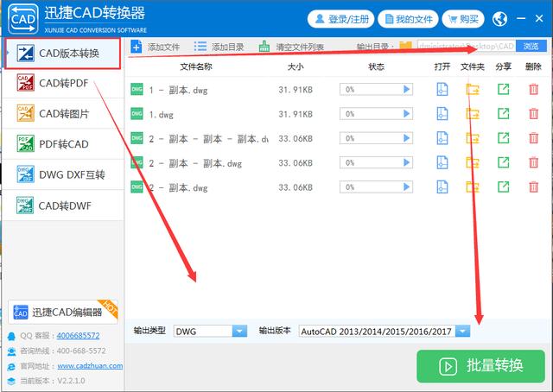This screenshot has width=553, height=392.
Task: Click the 咨询热线 400-668-5572 text
Action: pos(62,351)
